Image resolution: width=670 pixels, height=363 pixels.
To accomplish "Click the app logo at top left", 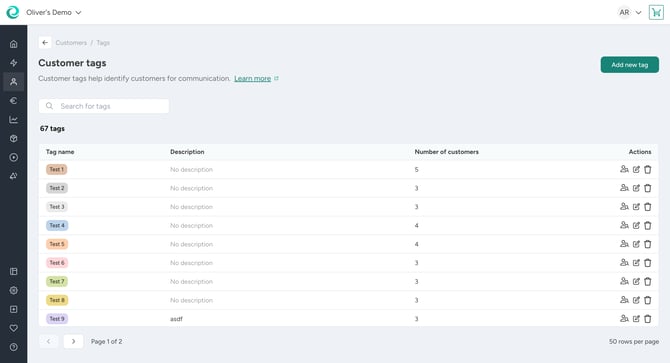I will [x=13, y=12].
